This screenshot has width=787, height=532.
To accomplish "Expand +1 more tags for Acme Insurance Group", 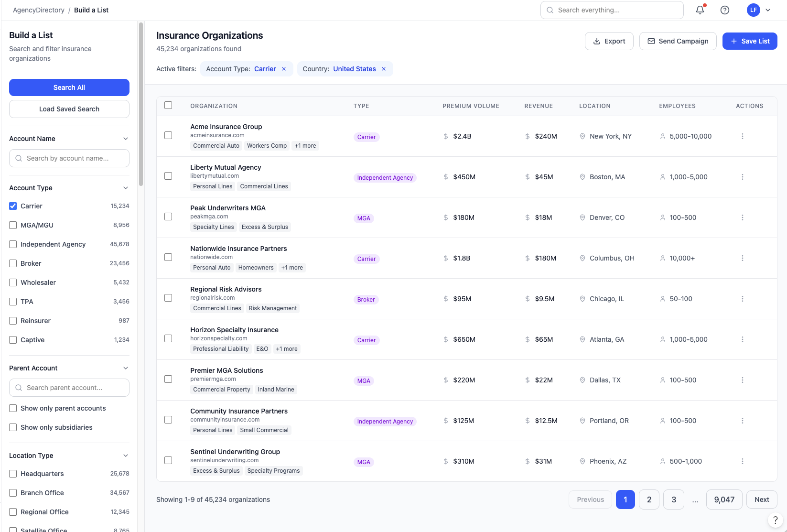I will point(305,146).
